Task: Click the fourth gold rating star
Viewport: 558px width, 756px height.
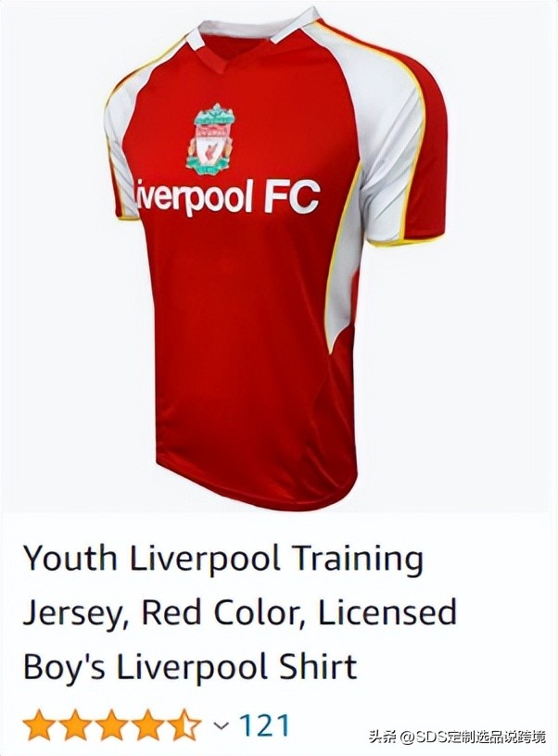Action: coord(148,724)
